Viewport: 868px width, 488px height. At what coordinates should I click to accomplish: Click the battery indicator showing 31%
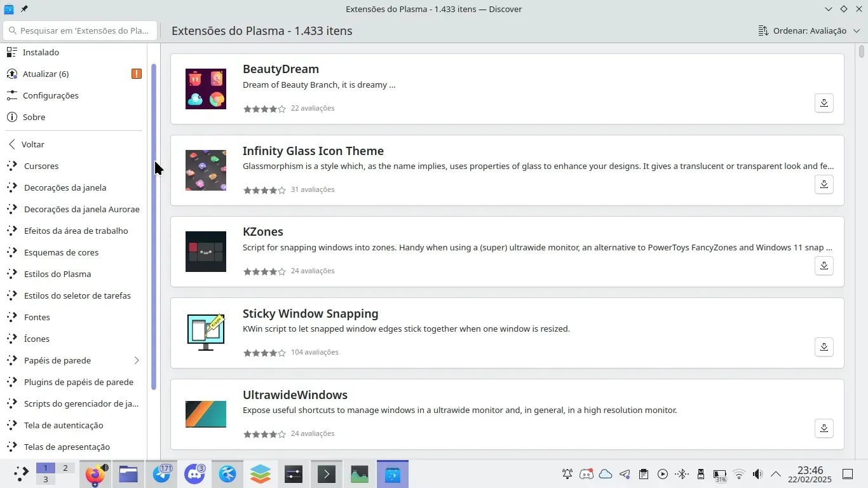click(x=720, y=474)
